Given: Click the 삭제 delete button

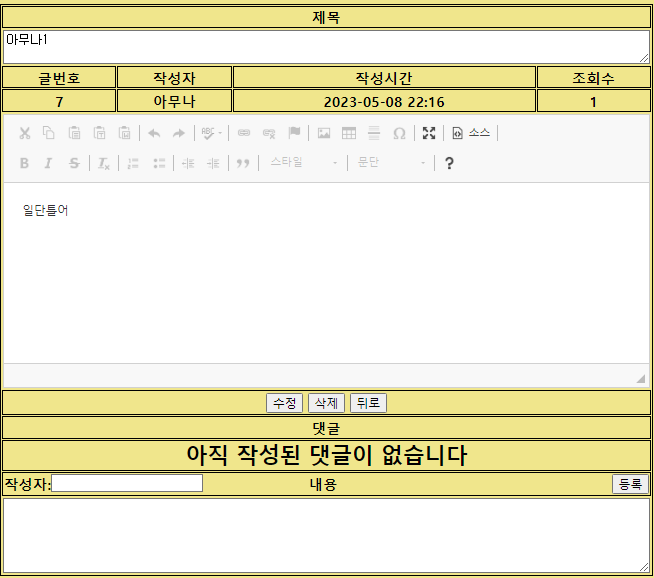Looking at the screenshot, I should pyautogui.click(x=326, y=403).
